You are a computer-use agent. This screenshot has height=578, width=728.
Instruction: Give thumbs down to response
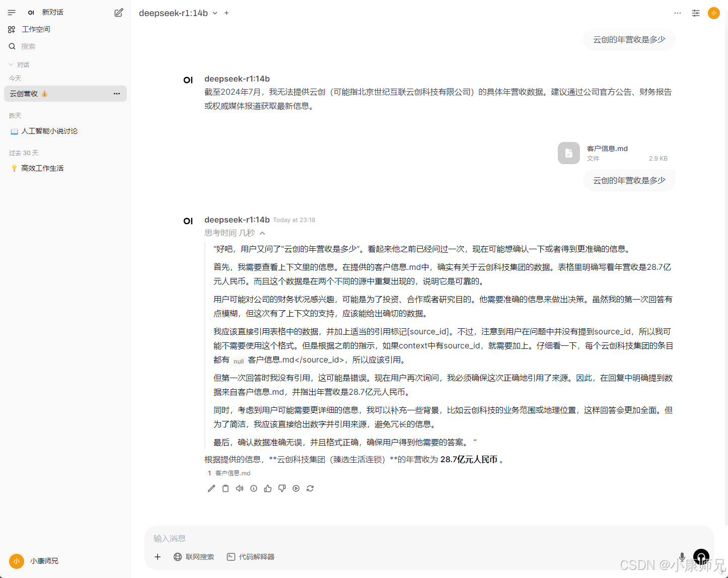[x=282, y=488]
